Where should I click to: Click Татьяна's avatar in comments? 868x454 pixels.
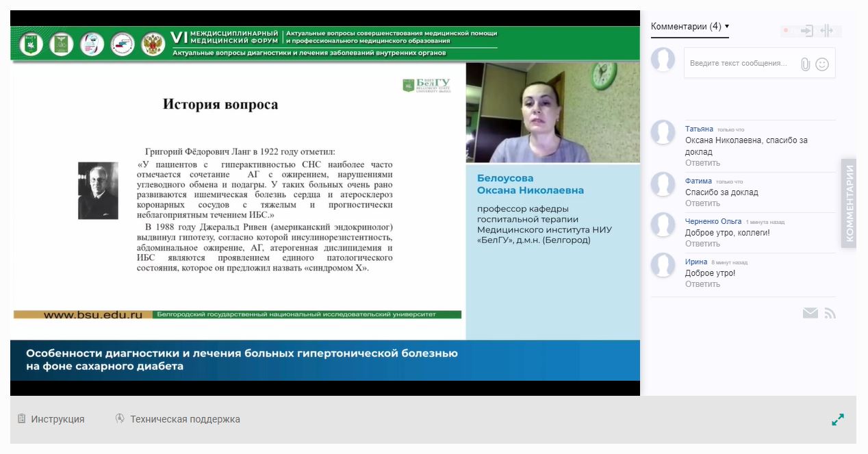click(663, 132)
